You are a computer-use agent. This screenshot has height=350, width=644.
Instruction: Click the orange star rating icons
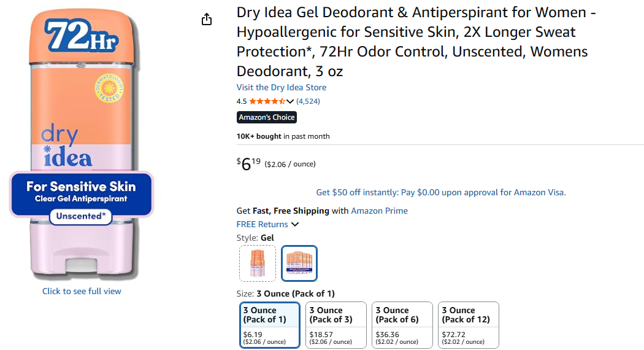click(267, 101)
